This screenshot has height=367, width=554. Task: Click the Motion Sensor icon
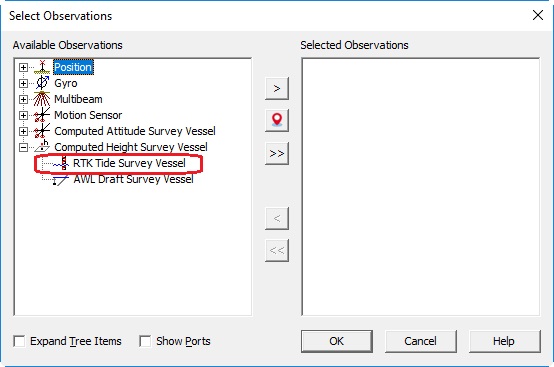point(42,115)
